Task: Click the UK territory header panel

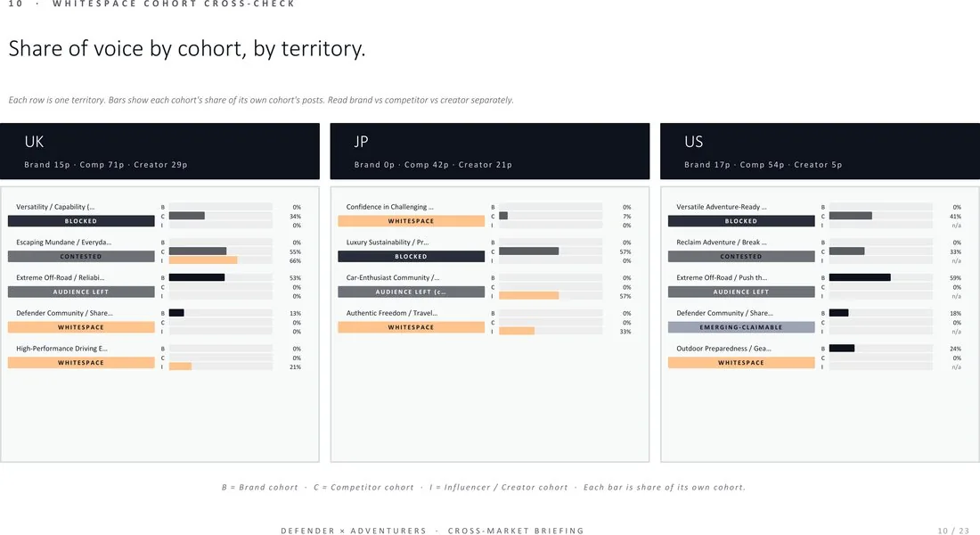Action: click(x=160, y=152)
